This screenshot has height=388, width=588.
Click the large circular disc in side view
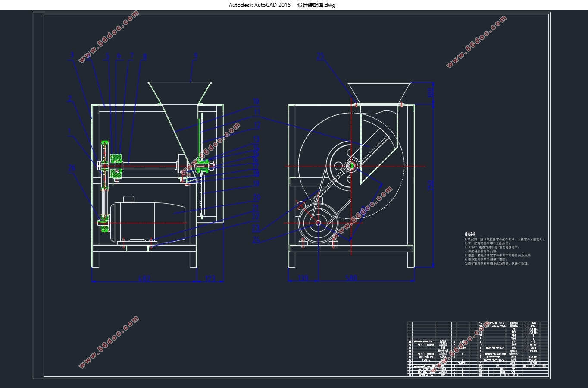tap(351, 166)
